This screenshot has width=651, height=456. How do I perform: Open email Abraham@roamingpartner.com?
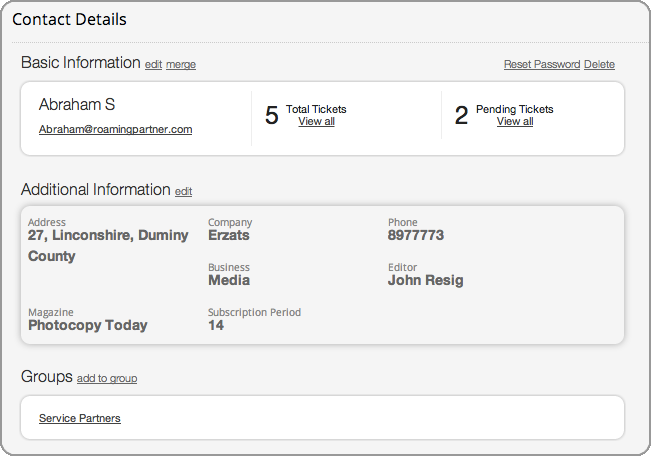pyautogui.click(x=115, y=129)
